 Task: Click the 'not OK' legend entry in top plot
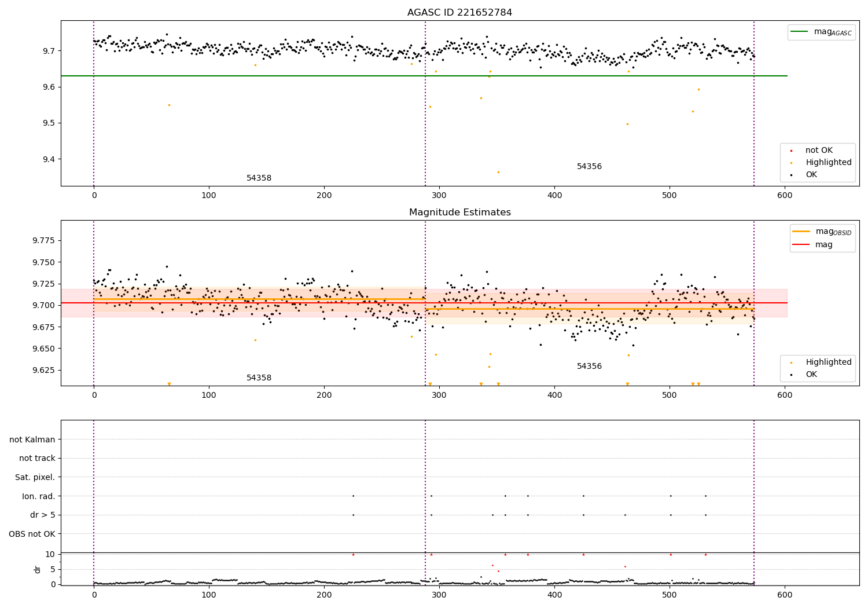click(819, 151)
